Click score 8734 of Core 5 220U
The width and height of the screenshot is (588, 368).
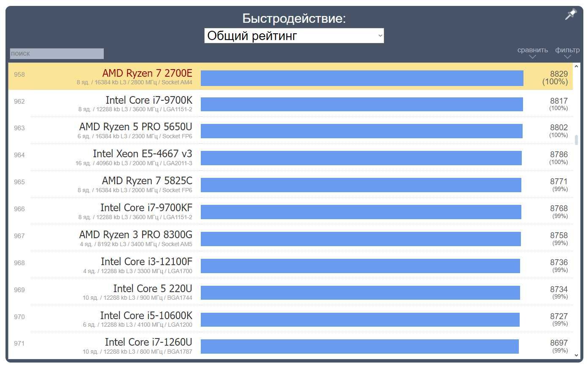(559, 289)
